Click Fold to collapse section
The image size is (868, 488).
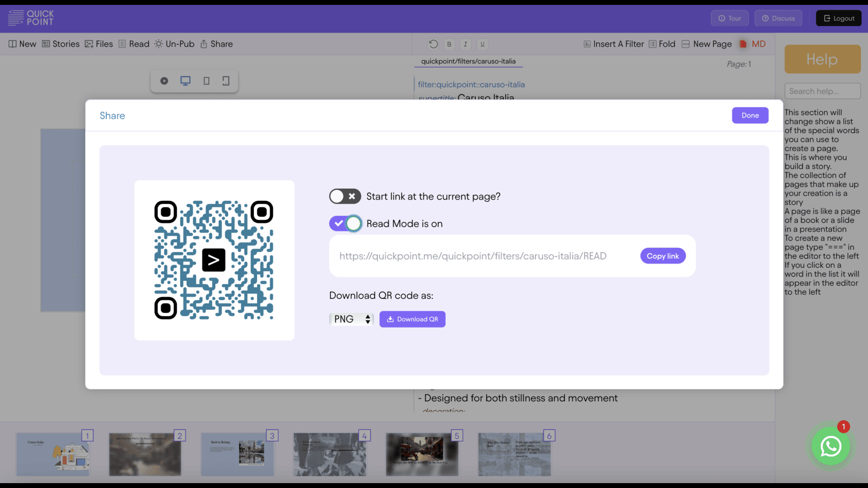coord(662,44)
